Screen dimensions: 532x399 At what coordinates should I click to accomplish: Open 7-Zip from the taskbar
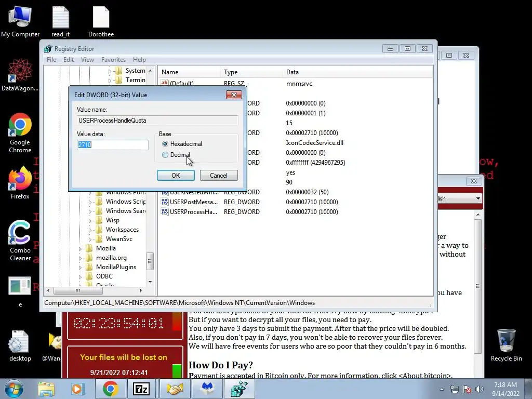141,389
